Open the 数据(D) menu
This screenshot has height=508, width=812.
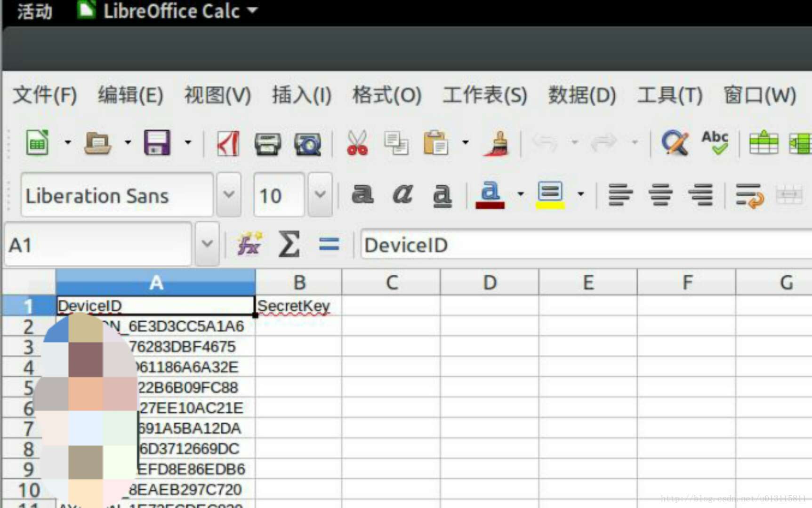tap(582, 95)
